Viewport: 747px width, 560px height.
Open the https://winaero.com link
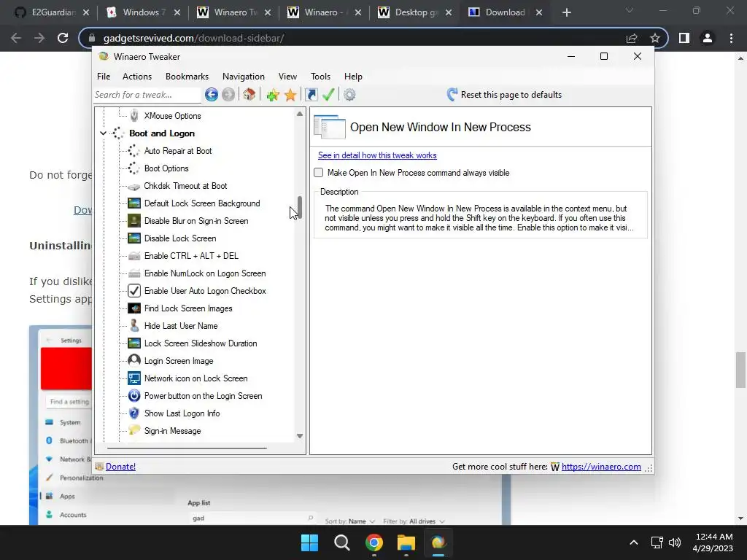(601, 467)
